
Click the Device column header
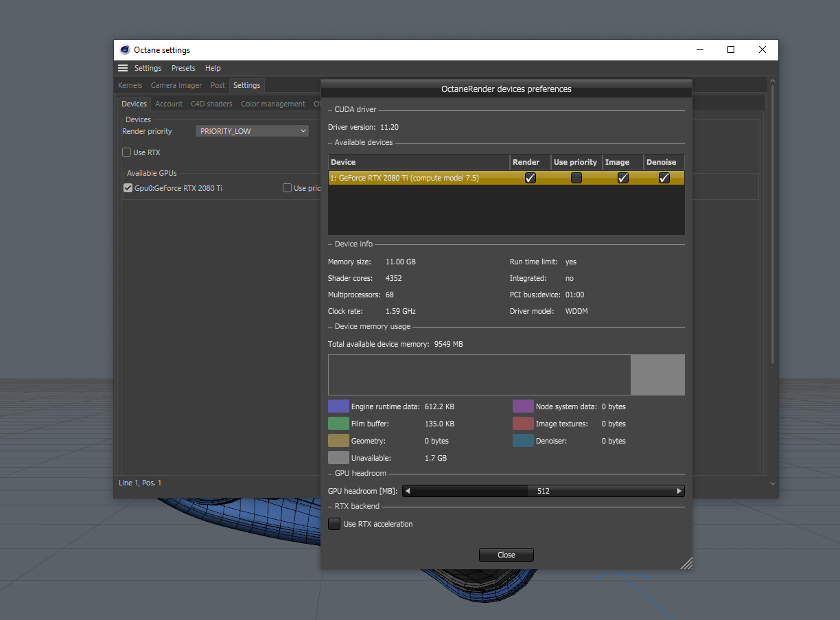coord(419,162)
